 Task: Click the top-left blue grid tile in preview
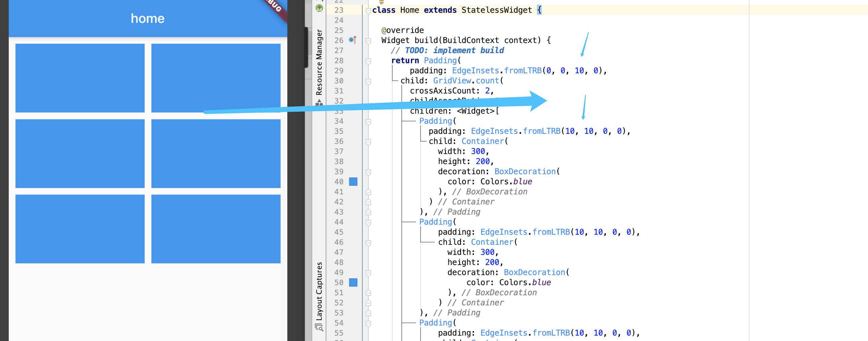tap(80, 78)
